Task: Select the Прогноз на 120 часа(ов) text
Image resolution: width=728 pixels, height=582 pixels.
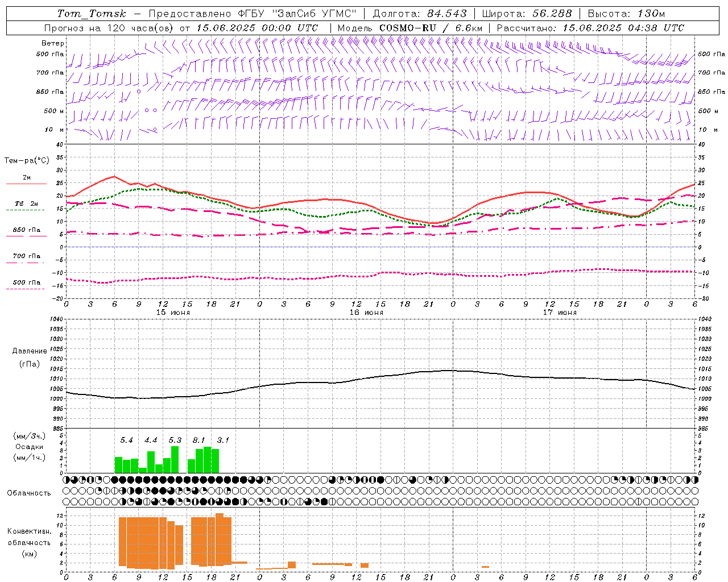Action: [109, 28]
